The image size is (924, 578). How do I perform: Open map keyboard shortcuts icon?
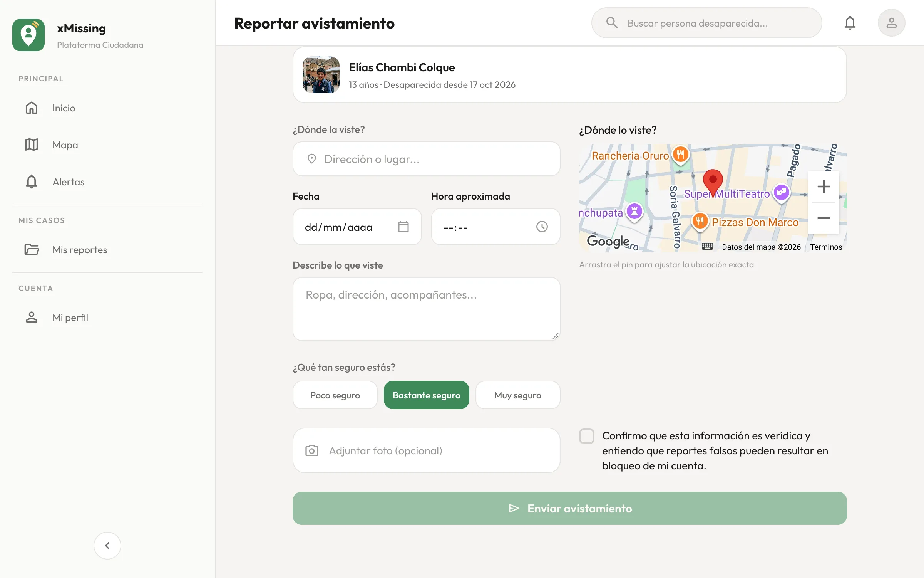click(x=707, y=247)
